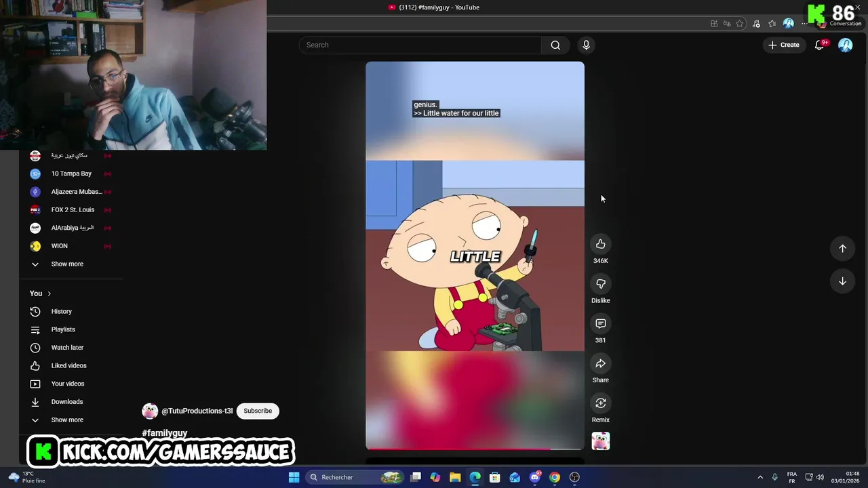The height and width of the screenshot is (488, 868).
Task: Click the Rechercher taskbar search box
Action: 355,477
